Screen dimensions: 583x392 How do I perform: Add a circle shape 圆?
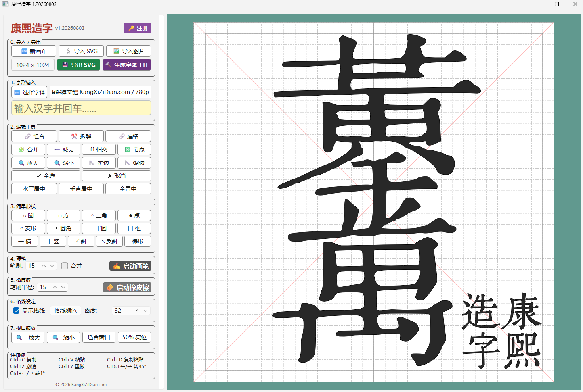pos(28,215)
